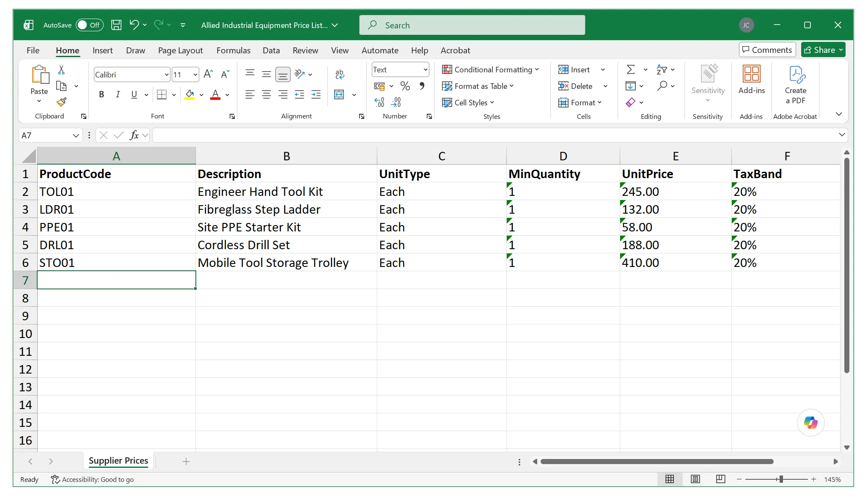This screenshot has width=868, height=503.
Task: Switch to Page Layout view in status bar
Action: coord(695,479)
